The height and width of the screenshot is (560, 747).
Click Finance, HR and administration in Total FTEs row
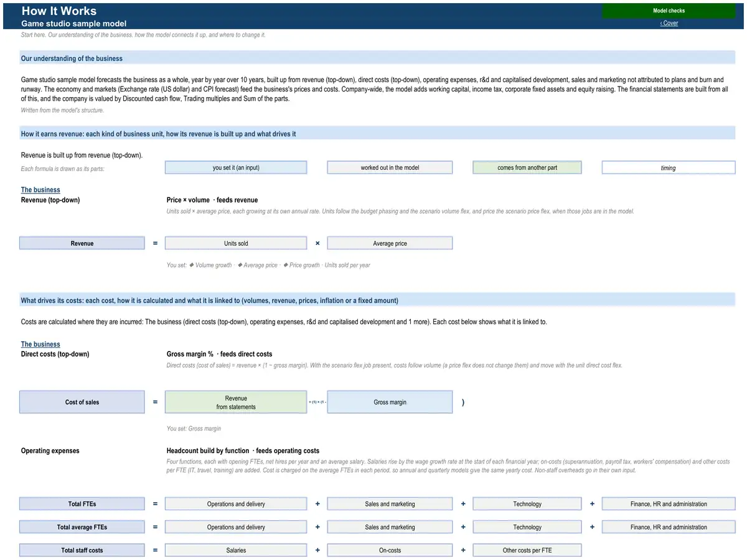tap(669, 504)
